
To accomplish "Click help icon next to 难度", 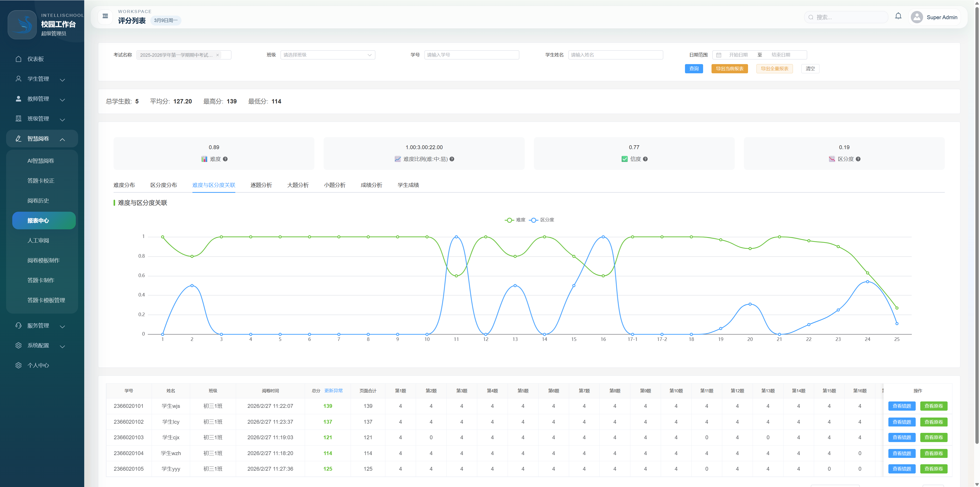I will (x=225, y=159).
